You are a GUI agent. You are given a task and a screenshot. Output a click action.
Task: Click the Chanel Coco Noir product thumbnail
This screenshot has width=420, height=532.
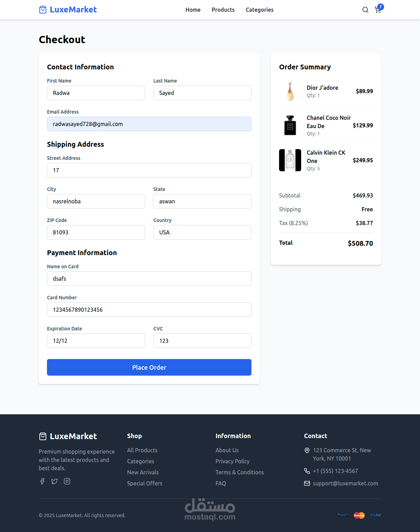click(x=290, y=125)
